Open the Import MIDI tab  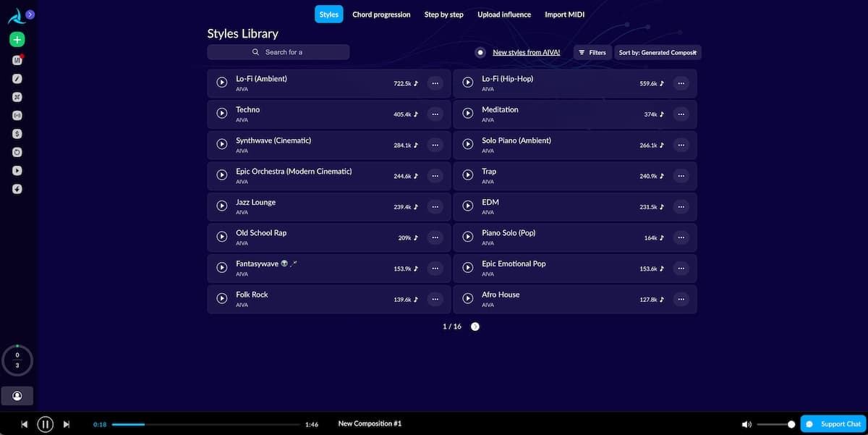coord(565,14)
